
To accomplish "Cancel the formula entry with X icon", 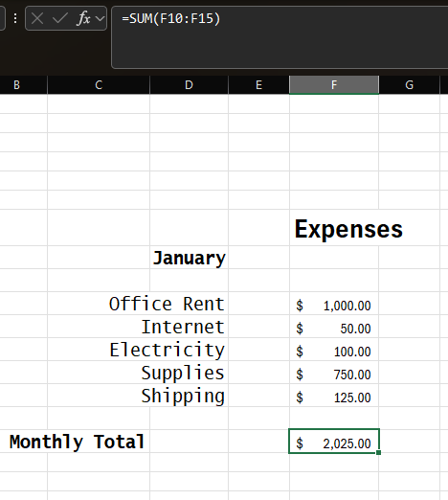I will pyautogui.click(x=37, y=18).
